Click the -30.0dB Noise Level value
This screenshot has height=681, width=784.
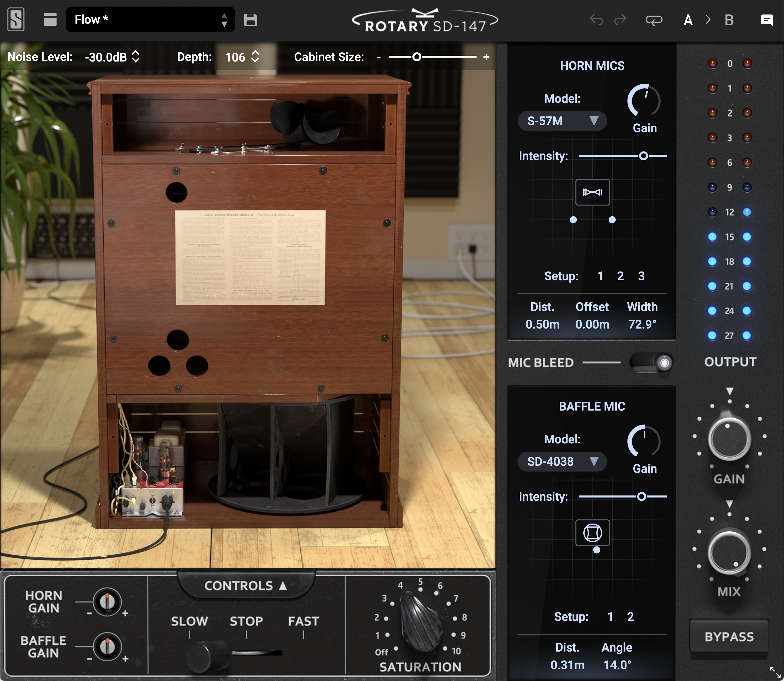click(x=106, y=57)
